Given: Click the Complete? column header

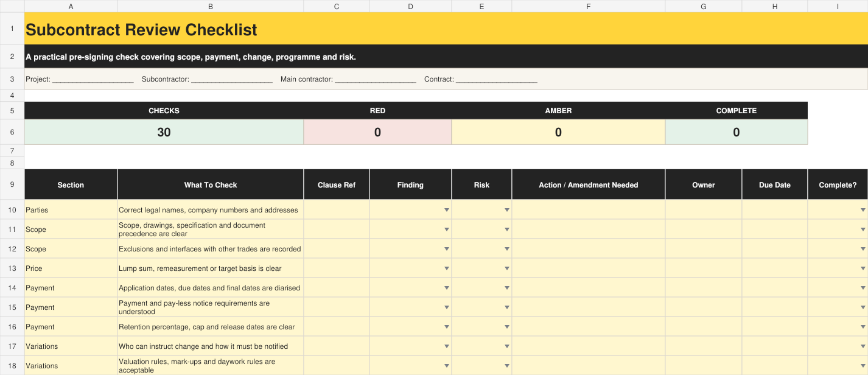Looking at the screenshot, I should [838, 184].
